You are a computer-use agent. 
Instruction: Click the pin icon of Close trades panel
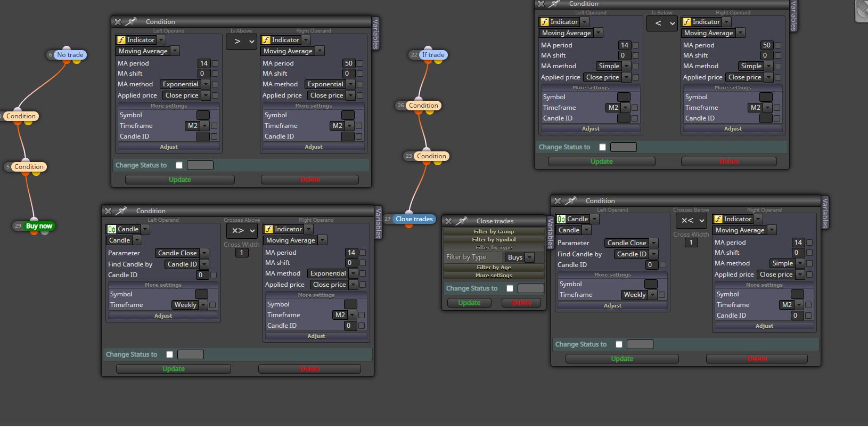pyautogui.click(x=462, y=221)
